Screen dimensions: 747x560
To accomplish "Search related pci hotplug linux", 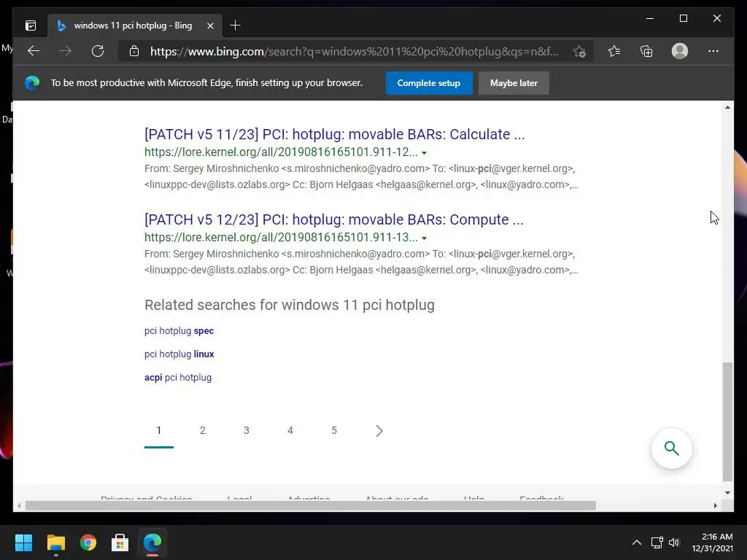I will [x=179, y=354].
